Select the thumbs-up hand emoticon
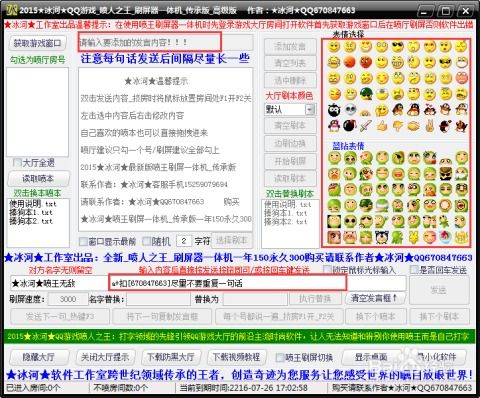The width and height of the screenshot is (480, 398). [382, 125]
